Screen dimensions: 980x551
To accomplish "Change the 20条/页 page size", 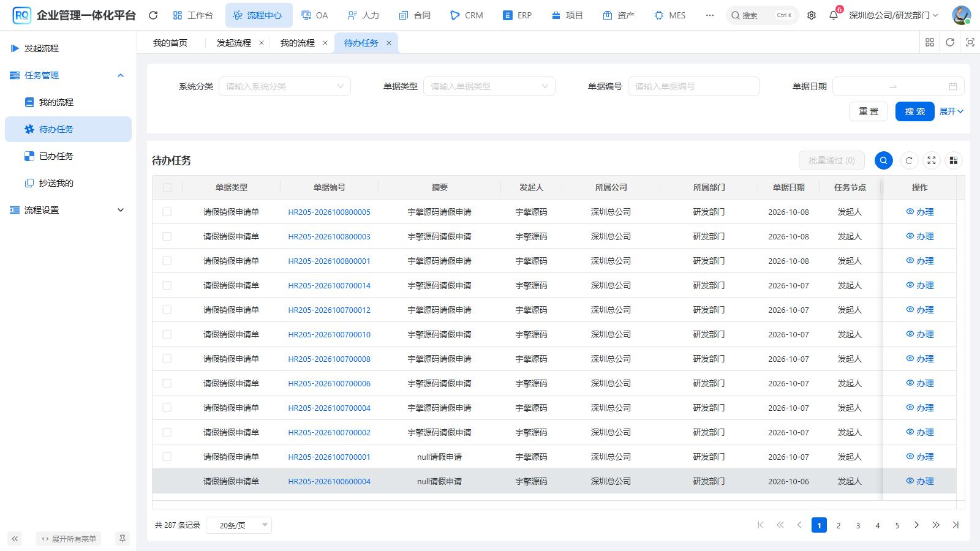I will (x=239, y=525).
